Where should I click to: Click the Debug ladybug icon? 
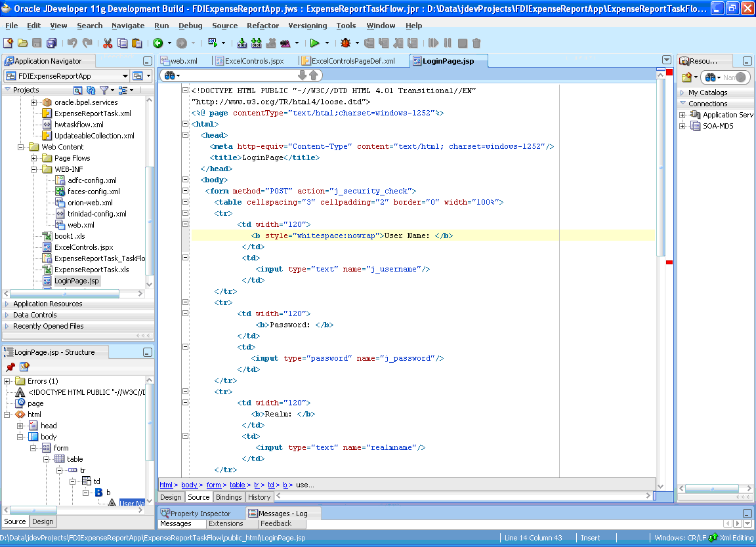(345, 43)
